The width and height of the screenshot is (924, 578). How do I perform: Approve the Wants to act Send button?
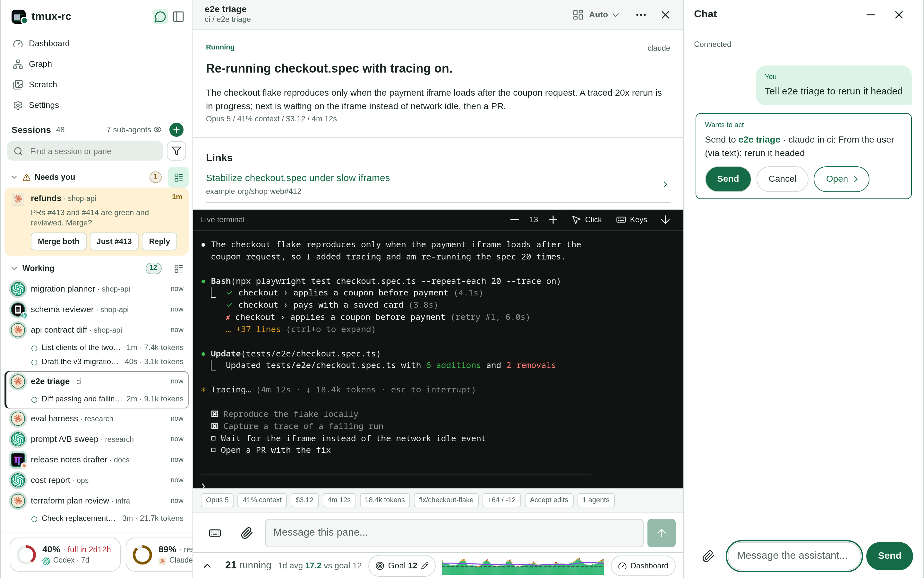click(x=728, y=179)
